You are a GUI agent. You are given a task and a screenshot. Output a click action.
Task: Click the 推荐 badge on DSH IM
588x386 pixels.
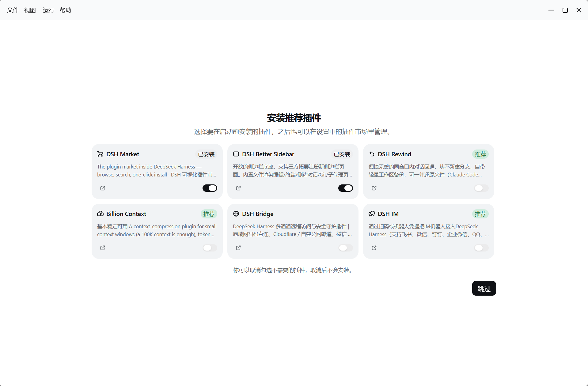tap(480, 214)
